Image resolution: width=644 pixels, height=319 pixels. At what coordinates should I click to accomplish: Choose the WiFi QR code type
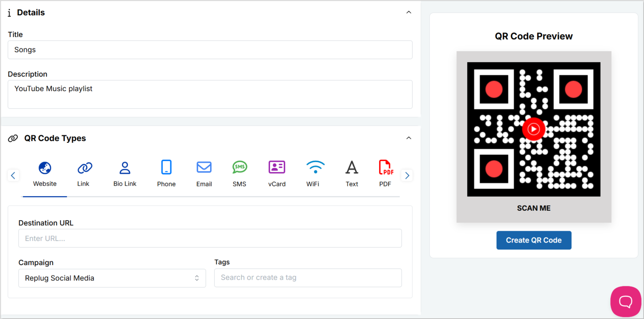[315, 175]
